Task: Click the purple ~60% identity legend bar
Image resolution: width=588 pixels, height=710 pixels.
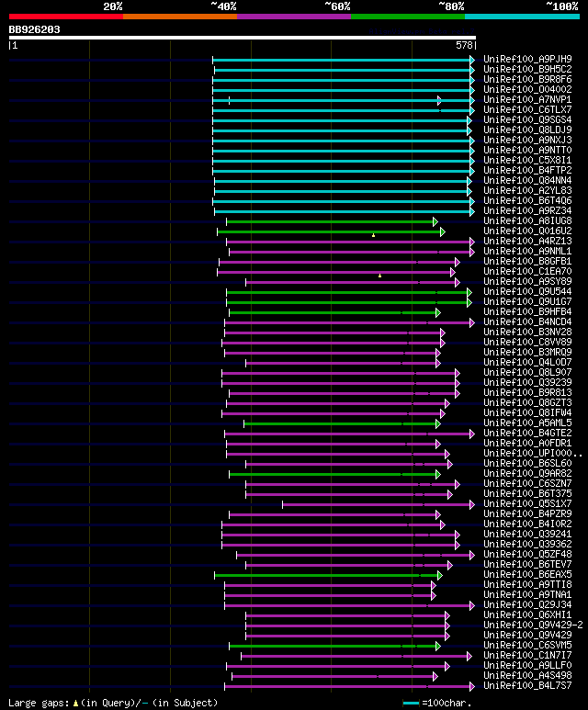Action: pos(294,17)
